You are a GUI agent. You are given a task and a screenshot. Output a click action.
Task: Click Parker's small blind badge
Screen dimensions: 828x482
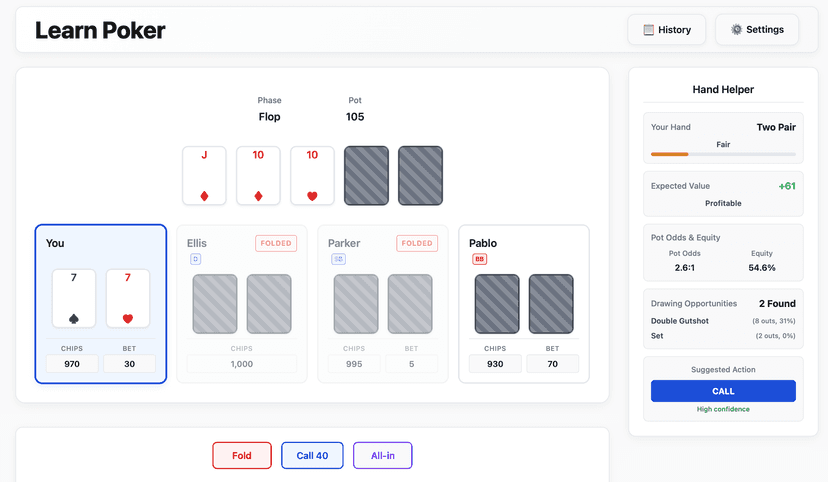338,260
